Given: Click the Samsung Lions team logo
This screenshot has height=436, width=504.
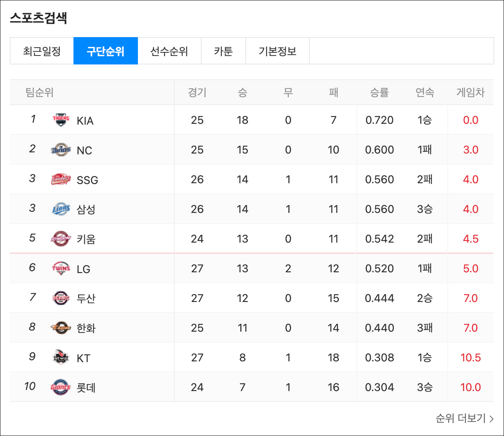Looking at the screenshot, I should (61, 209).
